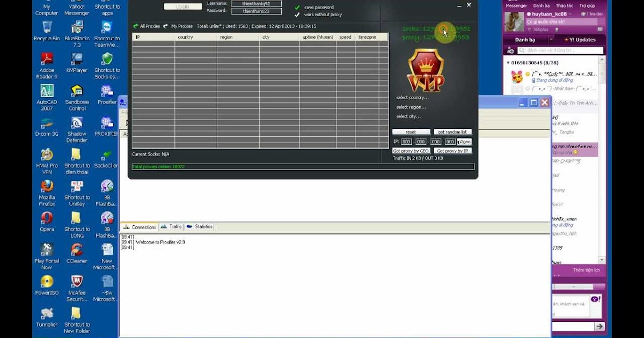Screen dimensions: 644x338
Task: Open the AutoCAD 2007 desktop shortcut
Action: (47, 97)
